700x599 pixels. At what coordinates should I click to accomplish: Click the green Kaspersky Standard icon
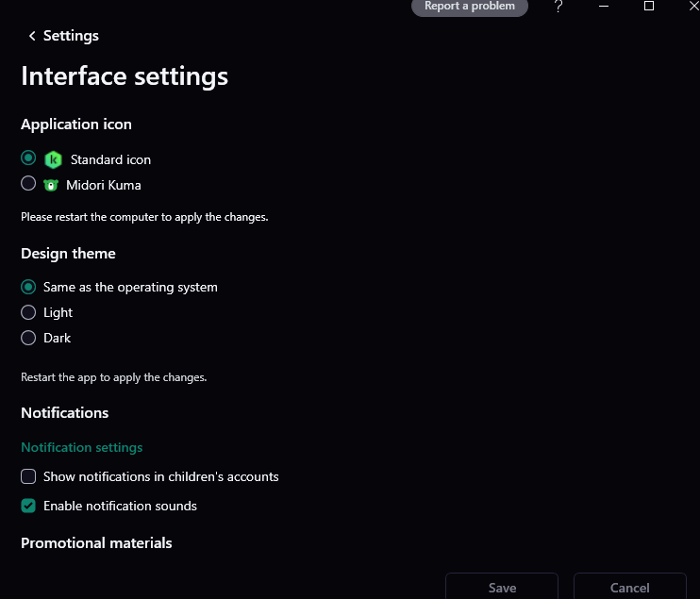coord(53,159)
